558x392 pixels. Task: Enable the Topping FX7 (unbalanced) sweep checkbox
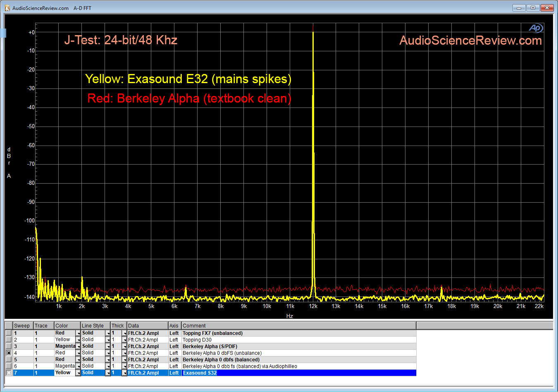click(x=8, y=333)
